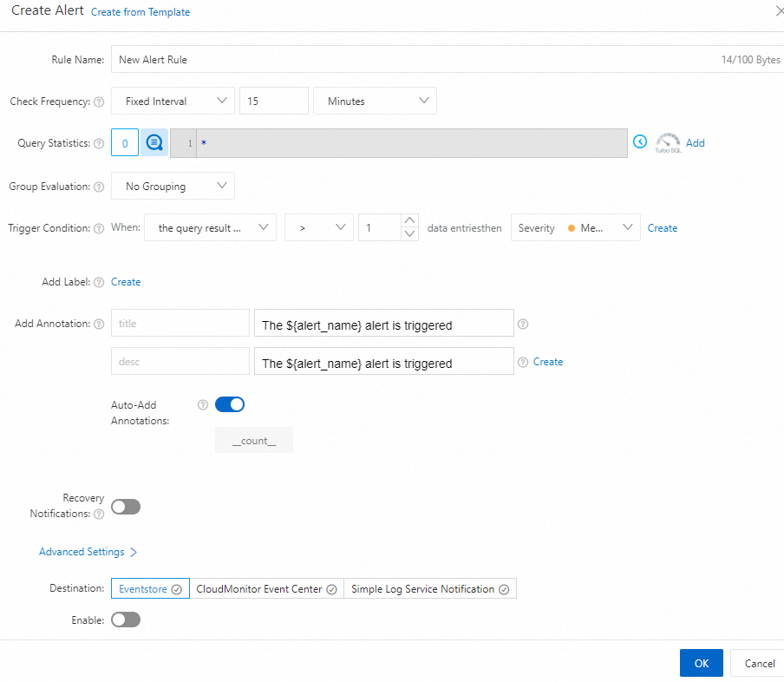This screenshot has width=784, height=682.
Task: Click Add link beside query statistics
Action: pos(695,143)
